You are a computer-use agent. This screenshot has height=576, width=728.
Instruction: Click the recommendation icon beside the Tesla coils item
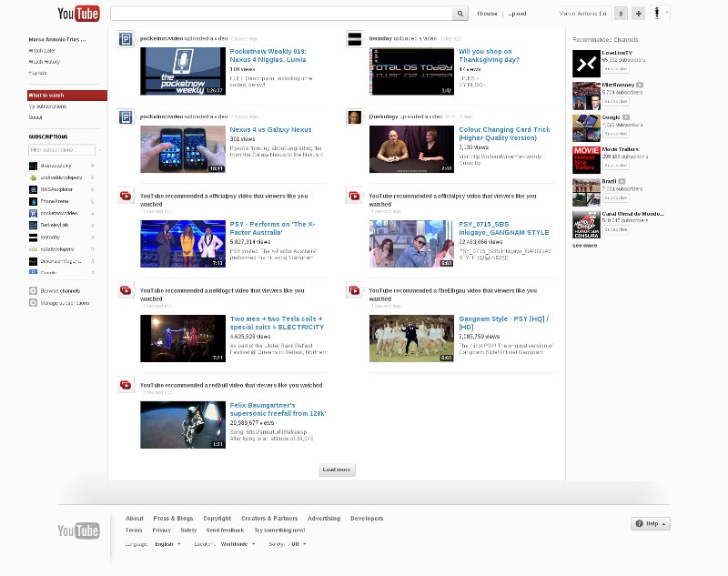click(126, 290)
